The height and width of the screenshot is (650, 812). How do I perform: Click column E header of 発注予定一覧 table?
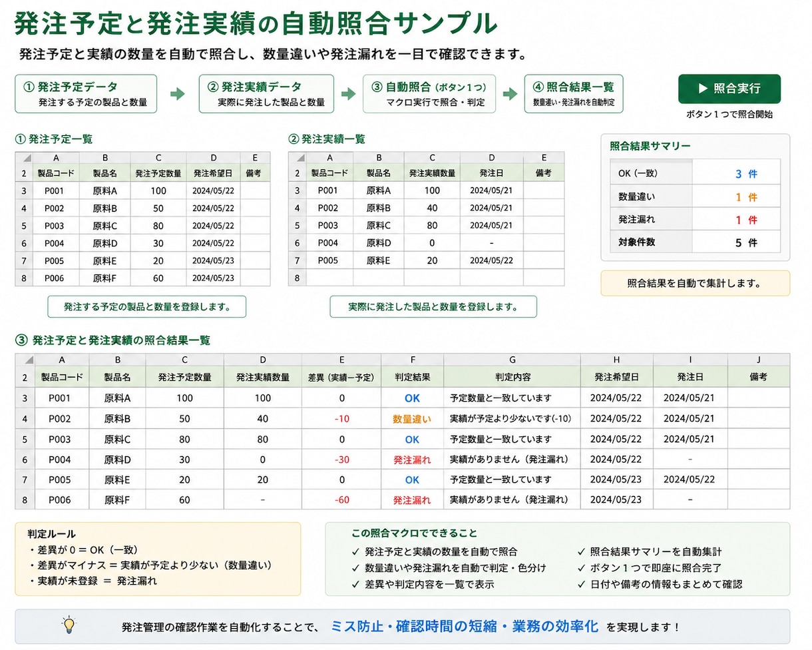point(256,158)
